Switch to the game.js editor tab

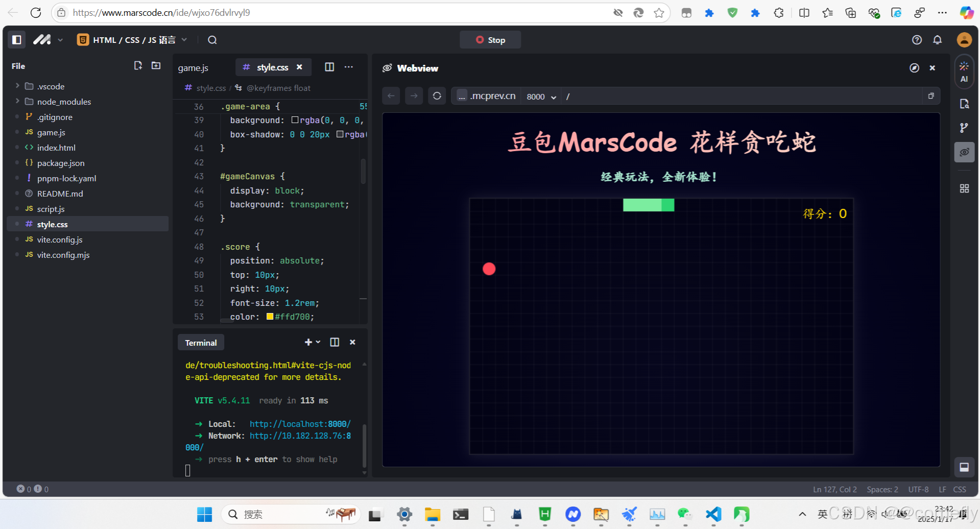[193, 67]
